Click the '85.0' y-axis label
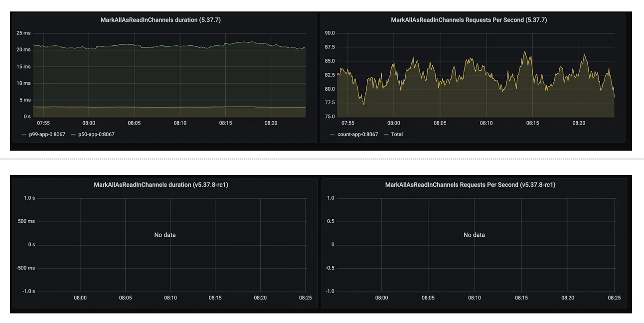 click(x=329, y=61)
